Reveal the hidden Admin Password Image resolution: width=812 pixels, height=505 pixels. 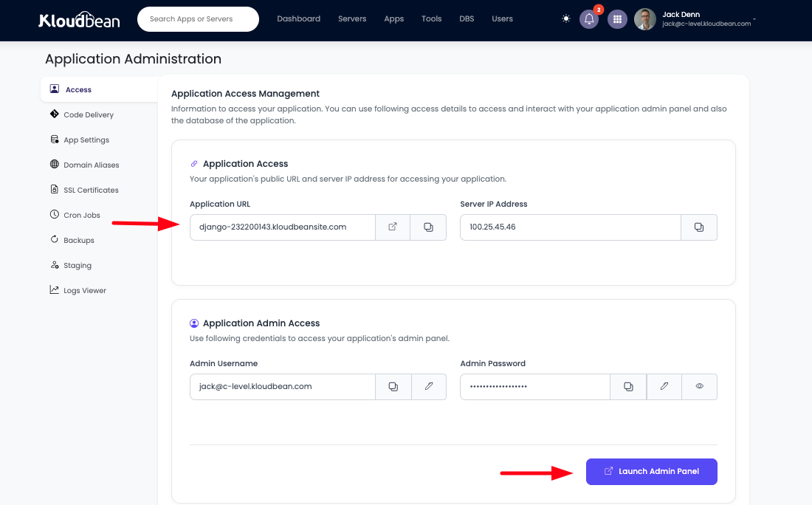pos(699,386)
